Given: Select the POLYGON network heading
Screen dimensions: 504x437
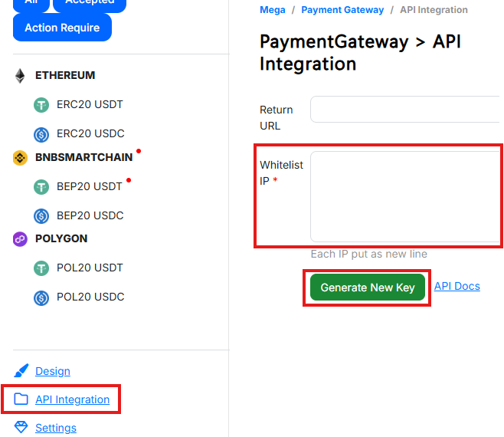Looking at the screenshot, I should tap(61, 238).
